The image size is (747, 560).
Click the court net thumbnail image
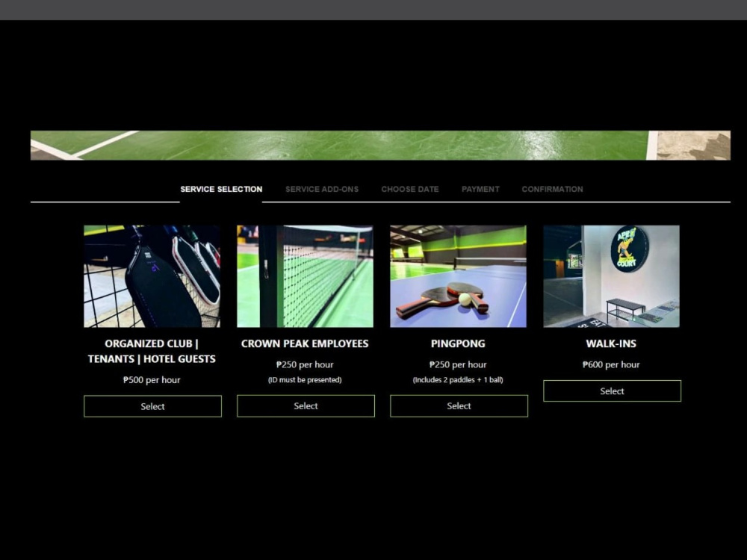click(x=305, y=276)
